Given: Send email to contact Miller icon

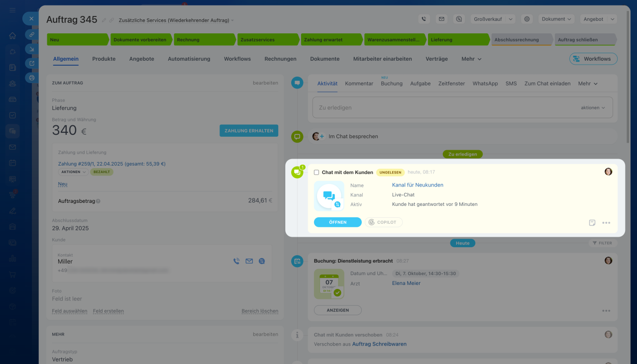Looking at the screenshot, I should tap(249, 261).
